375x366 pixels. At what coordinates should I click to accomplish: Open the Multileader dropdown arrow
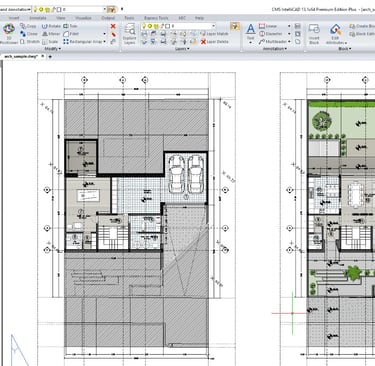coord(289,42)
